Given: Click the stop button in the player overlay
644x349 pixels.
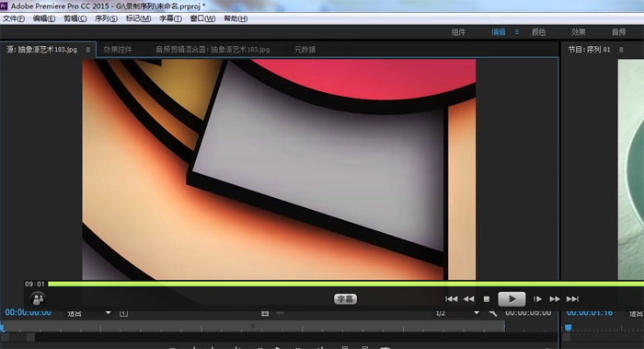Looking at the screenshot, I should coord(487,299).
